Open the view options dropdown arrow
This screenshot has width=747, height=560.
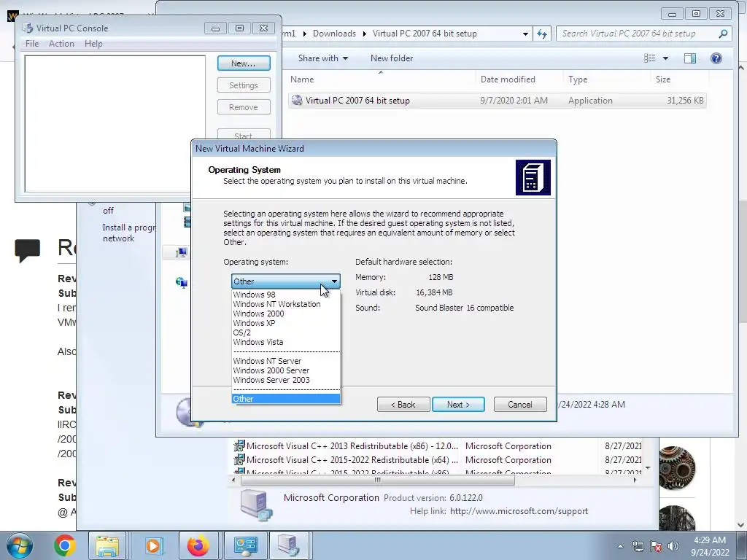pyautogui.click(x=665, y=58)
